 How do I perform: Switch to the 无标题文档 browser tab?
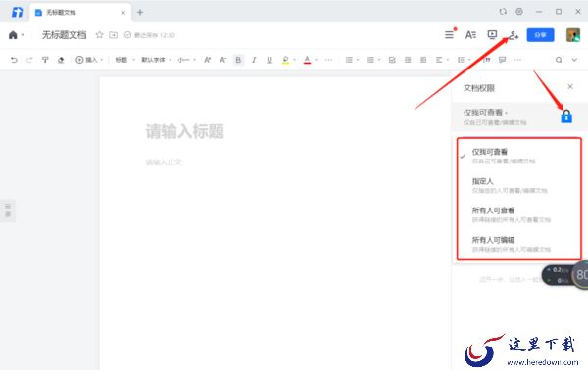point(80,13)
